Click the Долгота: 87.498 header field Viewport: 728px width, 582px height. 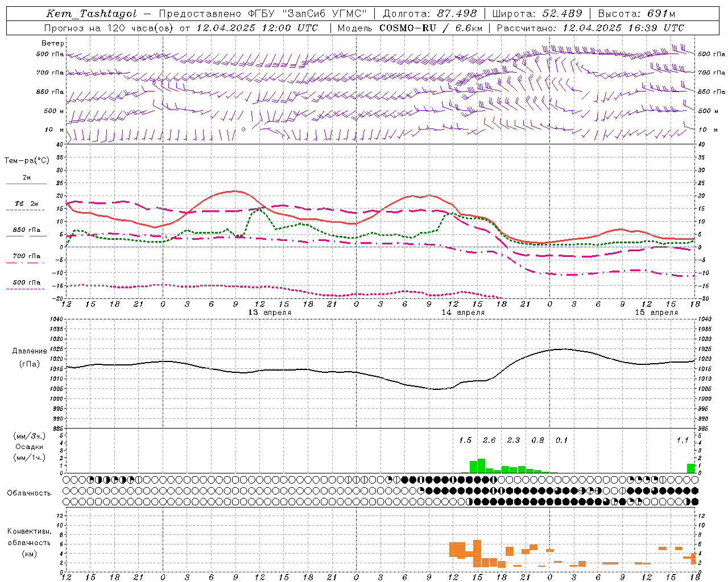[x=429, y=14]
